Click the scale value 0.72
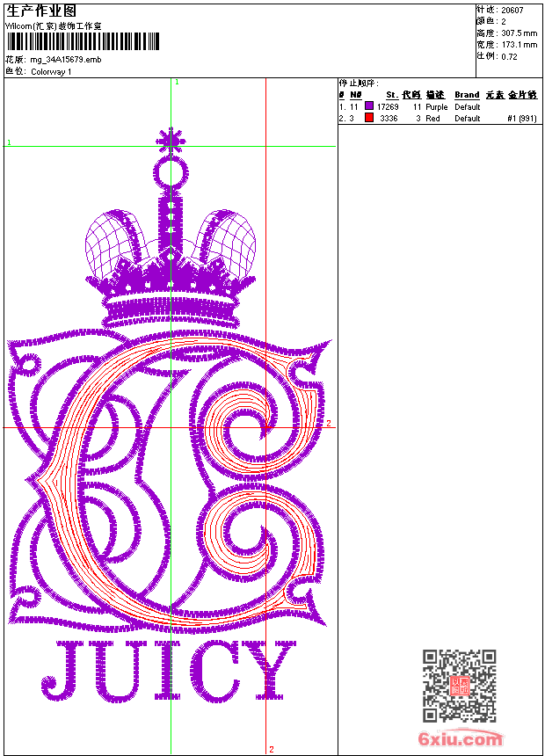This screenshot has width=545, height=756. pyautogui.click(x=509, y=57)
